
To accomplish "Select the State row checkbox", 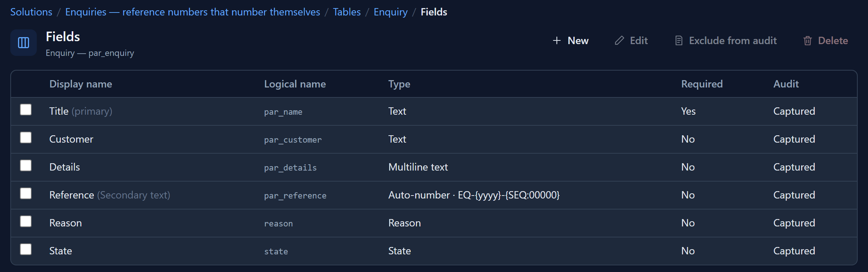I will (x=26, y=249).
